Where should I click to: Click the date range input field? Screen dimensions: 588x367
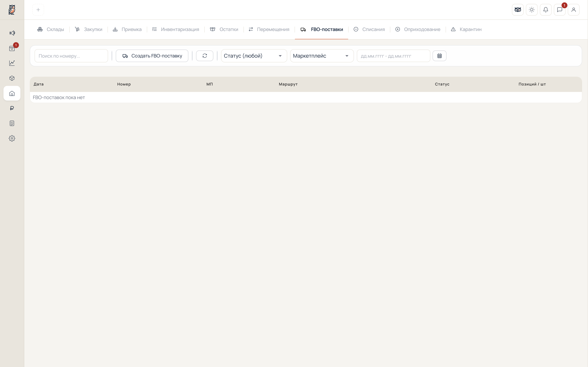pyautogui.click(x=393, y=56)
